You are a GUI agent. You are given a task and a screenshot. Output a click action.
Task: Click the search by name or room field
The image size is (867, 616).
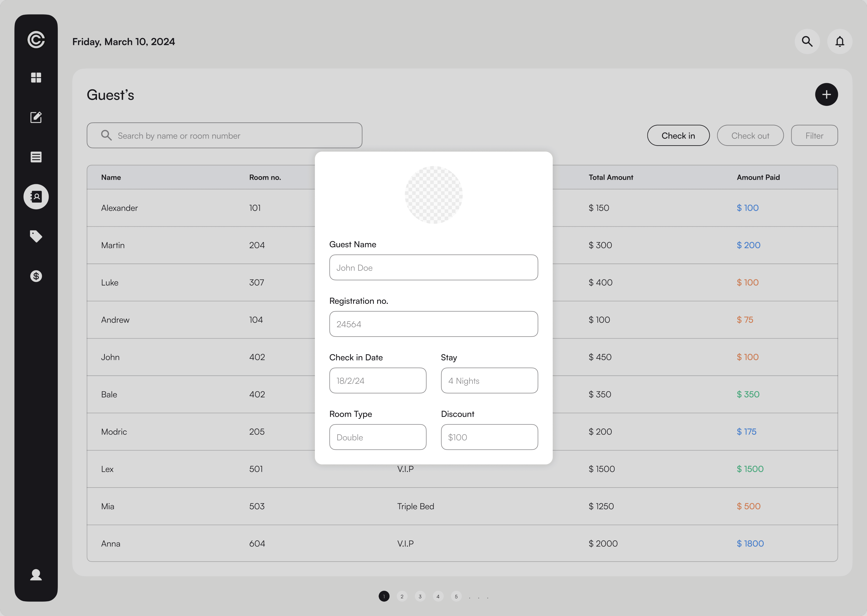[x=224, y=135]
